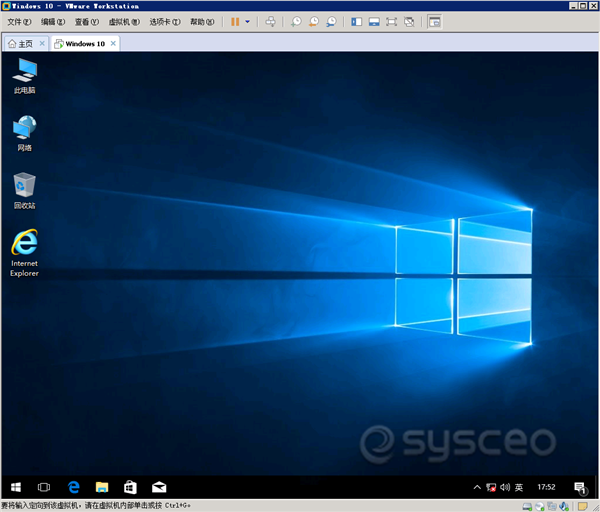Open the 查看 menu

[87, 22]
